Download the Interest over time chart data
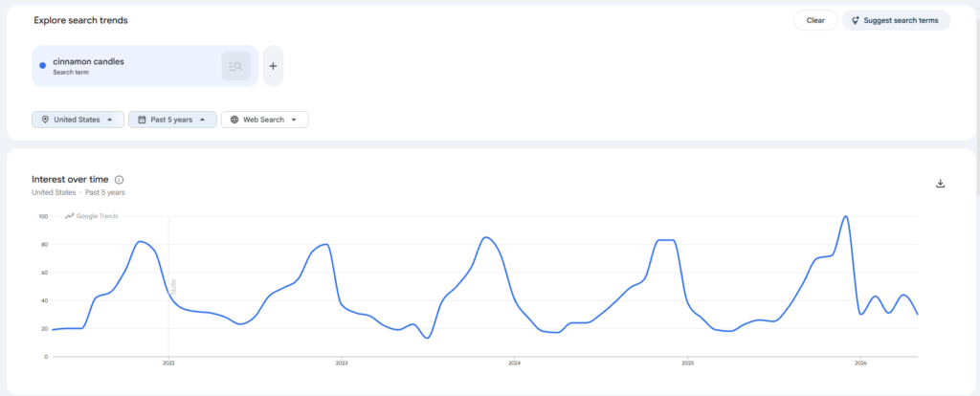This screenshot has height=396, width=980. (940, 184)
